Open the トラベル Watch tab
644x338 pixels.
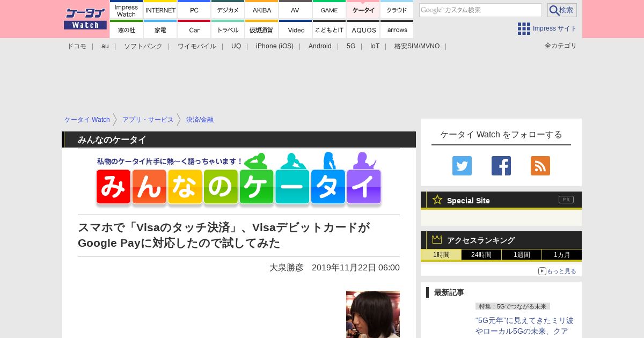point(228,30)
